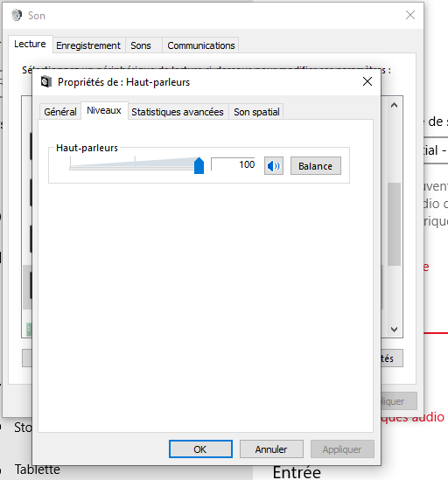Click the volume value field showing 100

click(234, 164)
